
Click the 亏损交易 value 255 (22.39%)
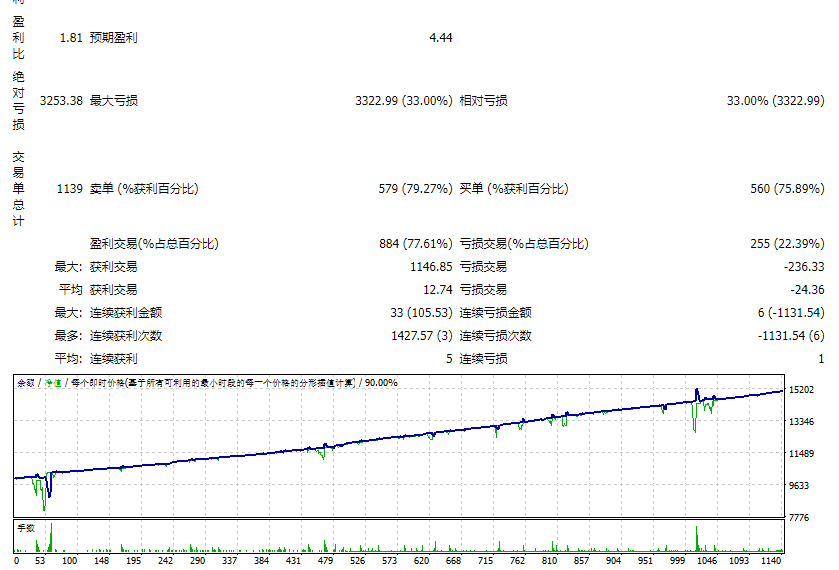[786, 244]
